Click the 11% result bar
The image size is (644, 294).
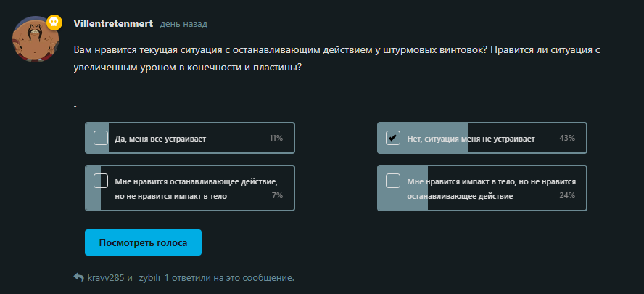click(190, 138)
